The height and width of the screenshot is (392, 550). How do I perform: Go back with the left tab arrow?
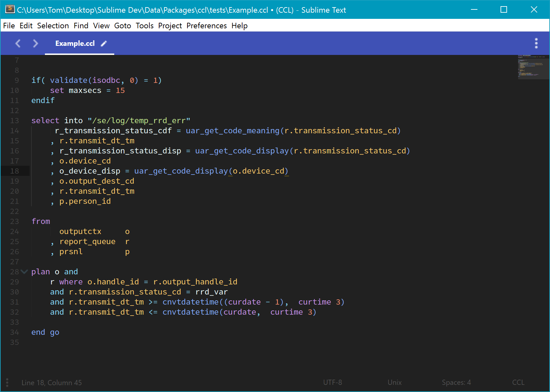pos(18,43)
